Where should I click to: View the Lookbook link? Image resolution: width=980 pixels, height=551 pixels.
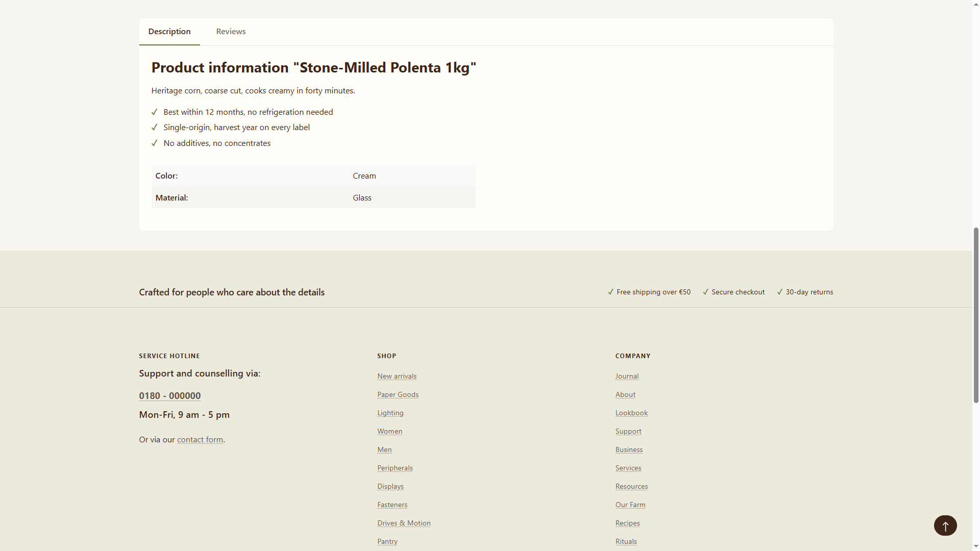point(631,413)
